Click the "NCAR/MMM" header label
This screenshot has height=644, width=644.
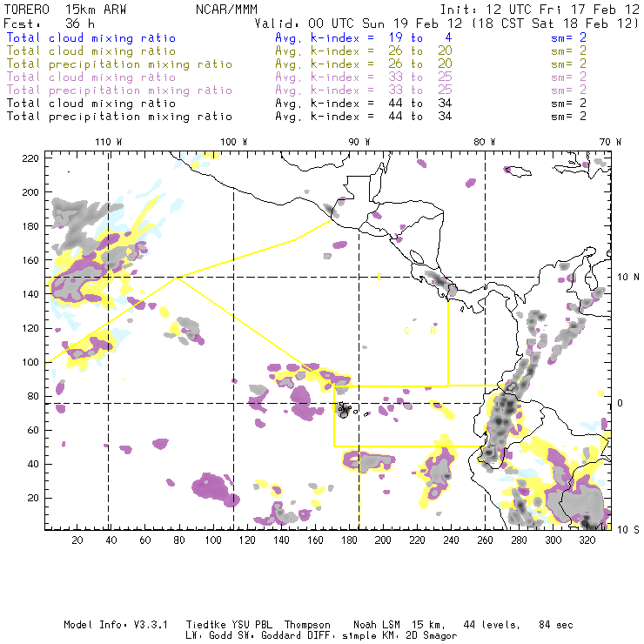[x=226, y=10]
